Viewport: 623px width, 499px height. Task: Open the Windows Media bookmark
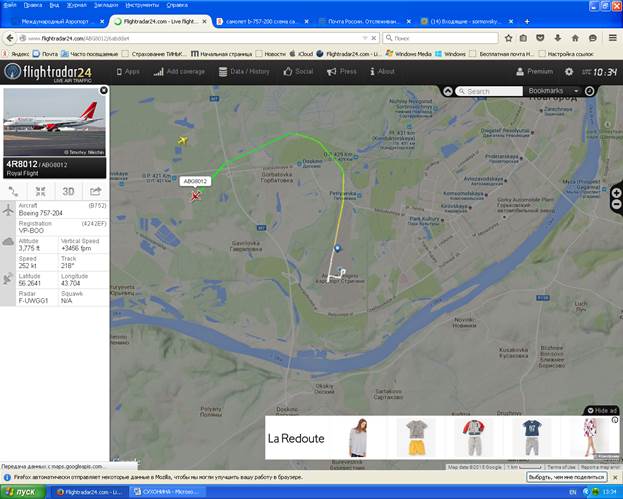[408, 54]
